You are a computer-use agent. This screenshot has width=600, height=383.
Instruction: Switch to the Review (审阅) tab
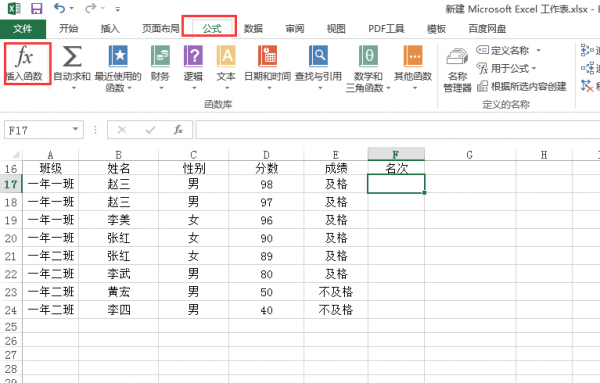tap(295, 29)
